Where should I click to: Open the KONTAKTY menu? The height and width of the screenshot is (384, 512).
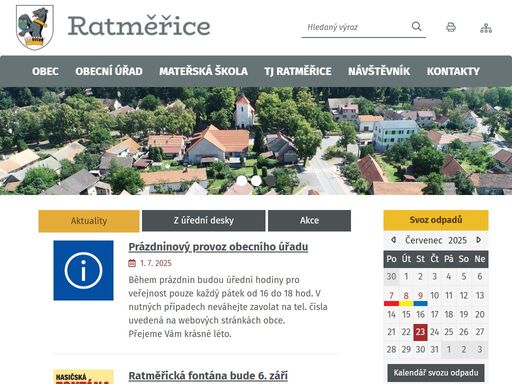coord(453,71)
